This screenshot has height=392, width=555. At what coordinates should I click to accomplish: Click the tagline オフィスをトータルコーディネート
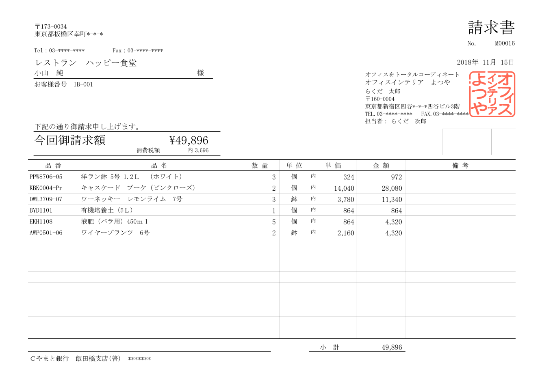click(x=412, y=75)
